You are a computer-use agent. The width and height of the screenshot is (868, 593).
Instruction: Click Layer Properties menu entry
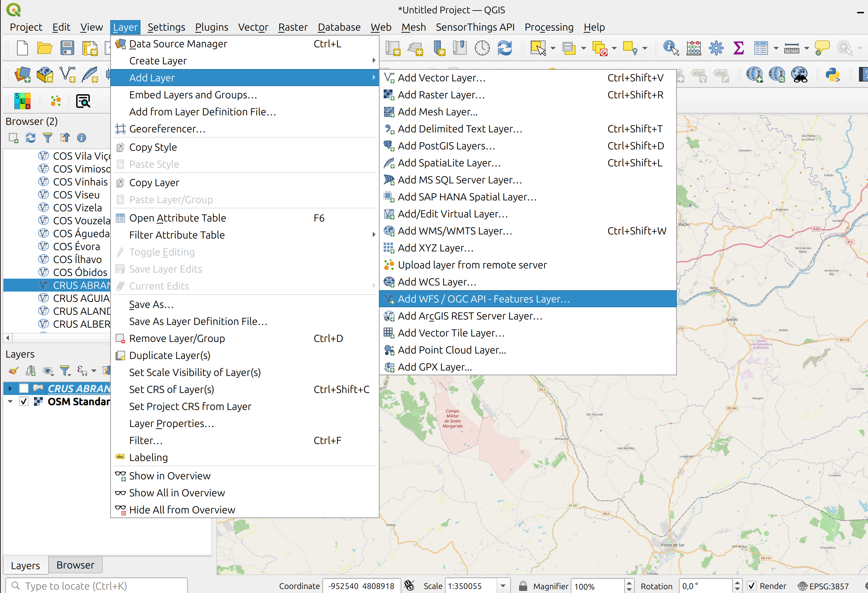[245, 423]
